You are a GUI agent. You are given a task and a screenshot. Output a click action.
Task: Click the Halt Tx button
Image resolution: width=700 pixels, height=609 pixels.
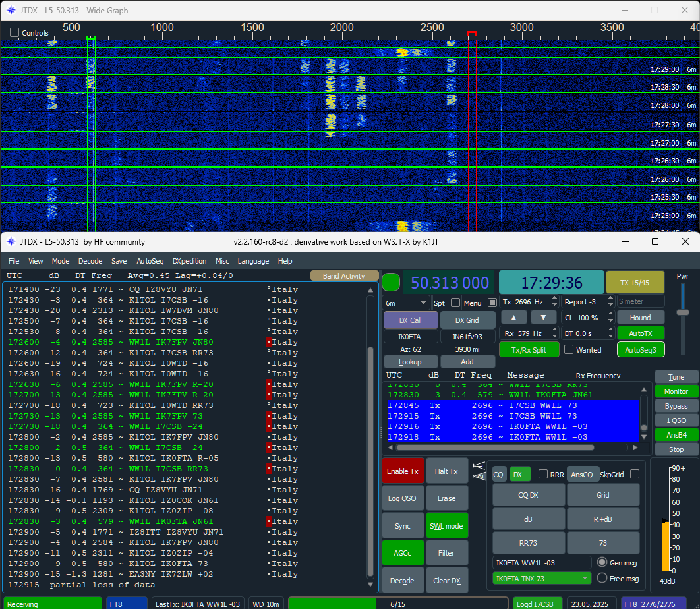point(446,471)
